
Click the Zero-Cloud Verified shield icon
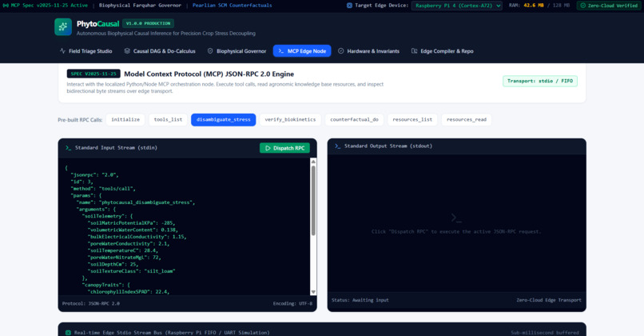pos(582,6)
